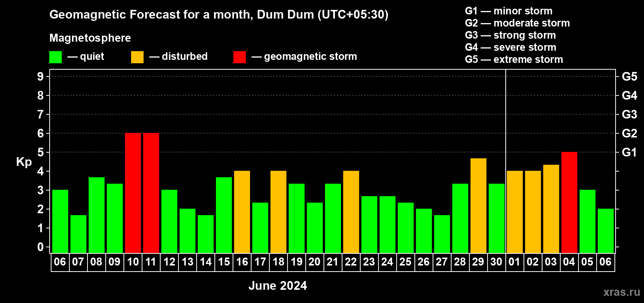Click the 'G5 — extreme storm' legend line
The height and width of the screenshot is (303, 644).
(x=514, y=59)
